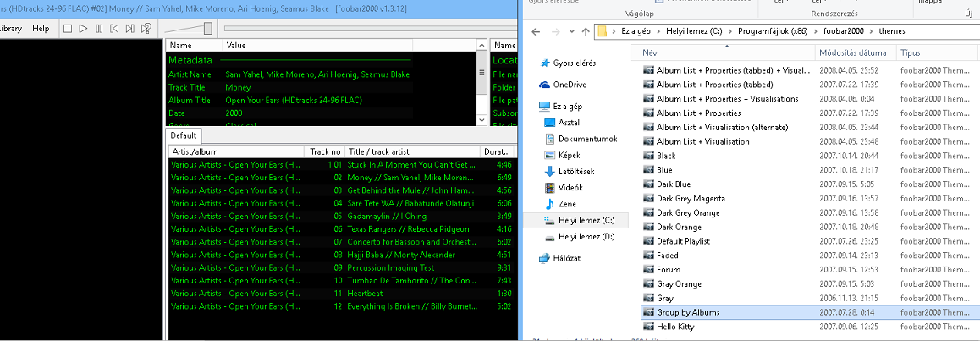The image size is (980, 341).
Task: Skip to previous track in foobar2000
Action: coord(114,29)
